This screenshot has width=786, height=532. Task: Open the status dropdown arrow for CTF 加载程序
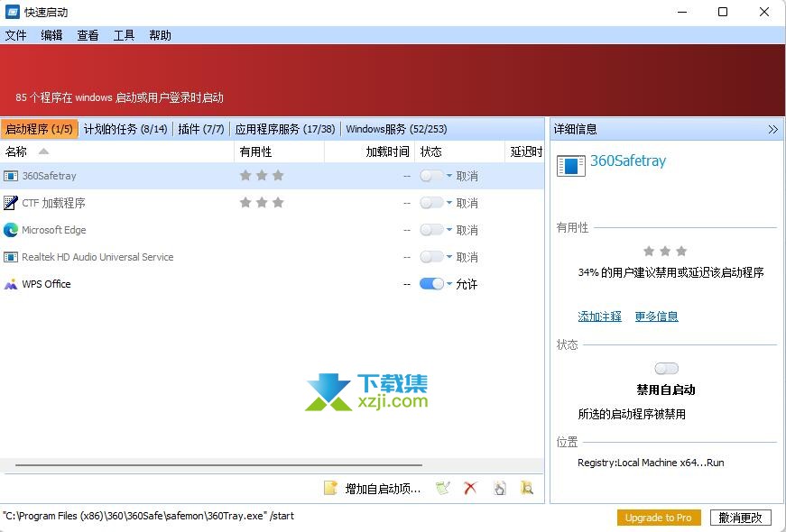pyautogui.click(x=449, y=203)
